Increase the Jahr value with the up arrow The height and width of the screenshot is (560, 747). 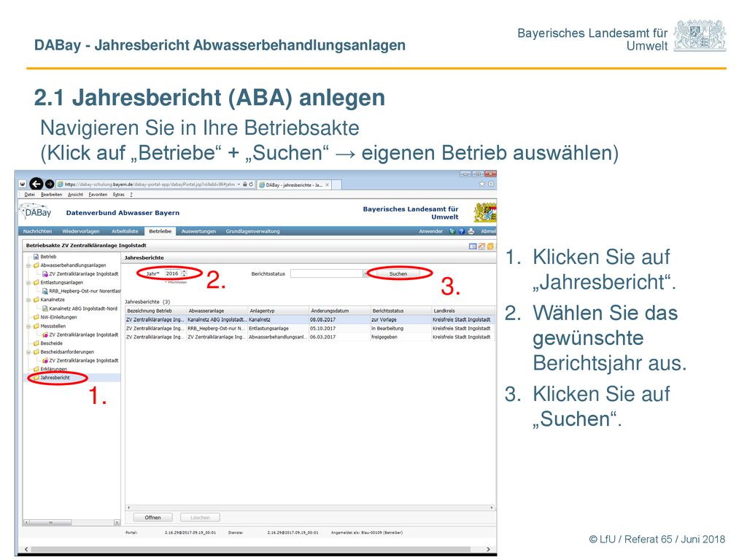click(185, 272)
